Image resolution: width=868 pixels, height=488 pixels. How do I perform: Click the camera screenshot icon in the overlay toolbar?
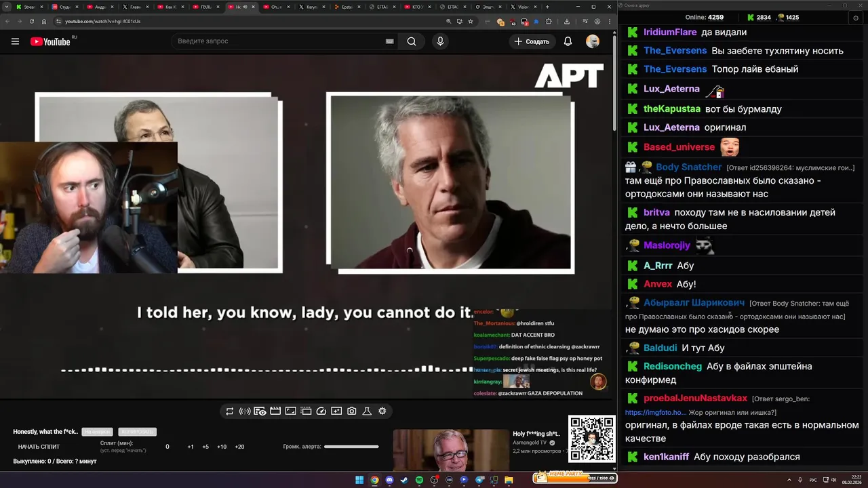coord(352,411)
